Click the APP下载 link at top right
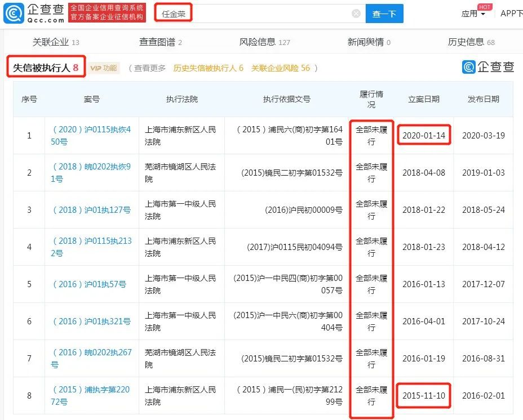 [511, 14]
